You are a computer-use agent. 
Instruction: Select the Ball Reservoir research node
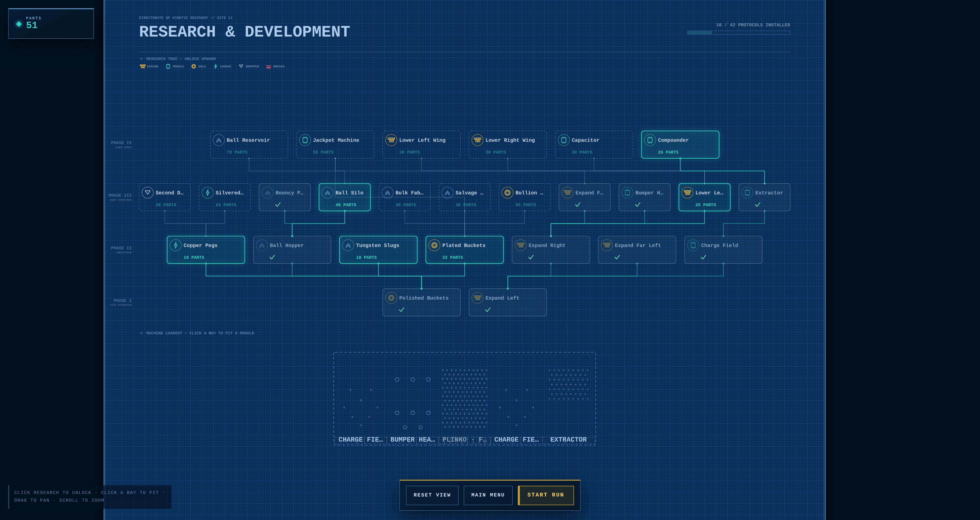coord(249,145)
